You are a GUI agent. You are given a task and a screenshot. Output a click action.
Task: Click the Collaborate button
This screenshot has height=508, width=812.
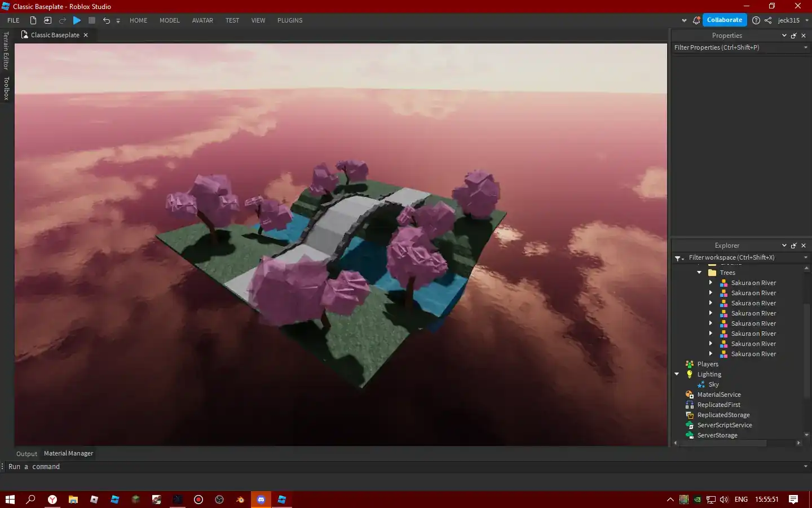click(725, 20)
